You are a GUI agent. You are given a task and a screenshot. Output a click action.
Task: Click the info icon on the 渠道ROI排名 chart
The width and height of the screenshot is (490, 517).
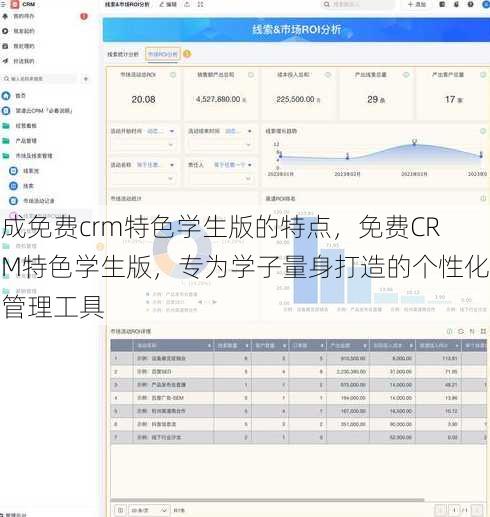point(483,199)
